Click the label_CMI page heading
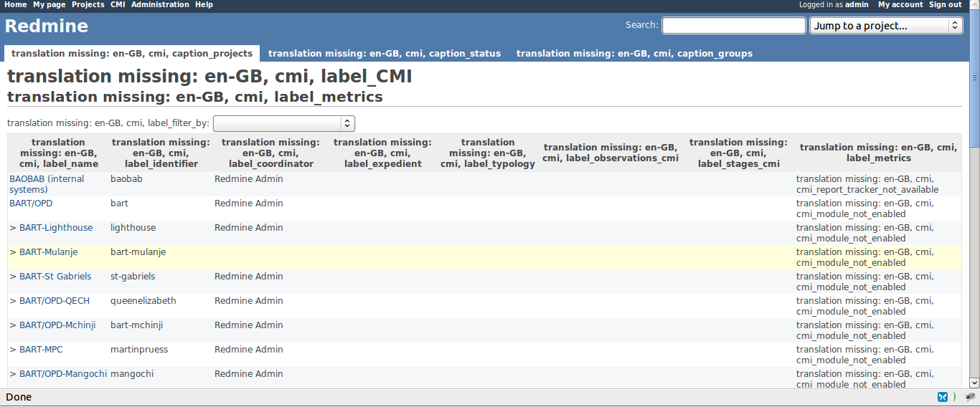The width and height of the screenshot is (980, 407). (x=209, y=77)
